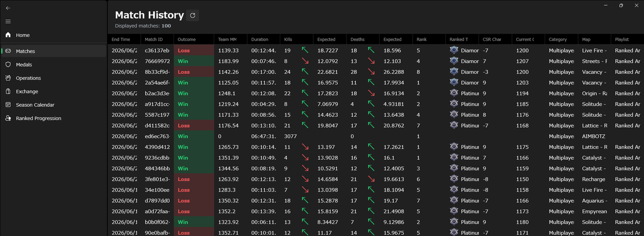Click Loss outcome in 8b33cf9d row
Image resolution: width=644 pixels, height=236 pixels.
coord(194,72)
